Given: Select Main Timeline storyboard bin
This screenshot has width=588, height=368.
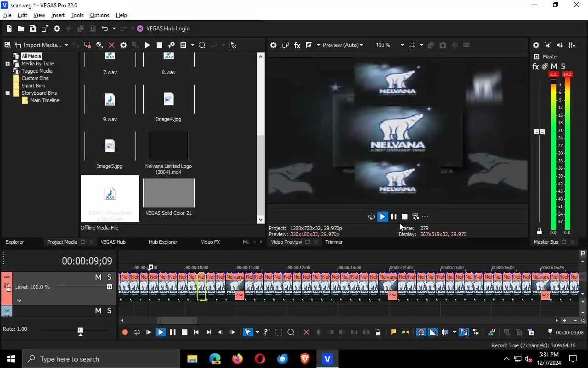Looking at the screenshot, I should 45,100.
